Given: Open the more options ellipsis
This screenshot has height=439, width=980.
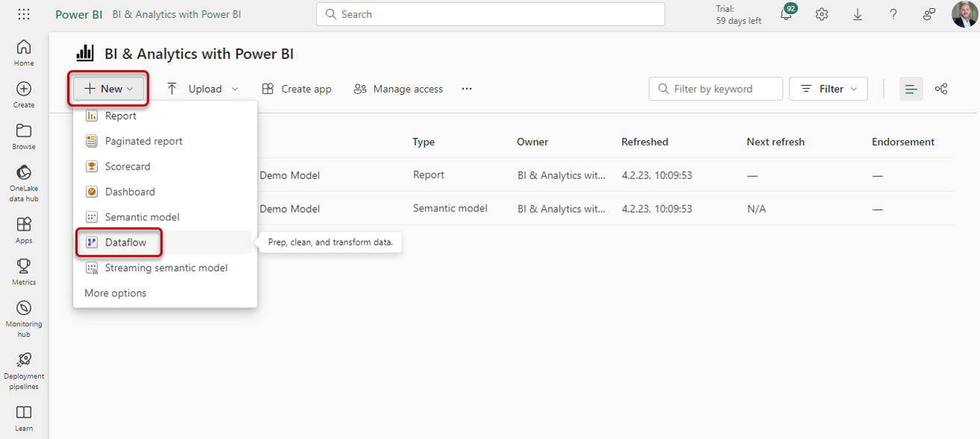Looking at the screenshot, I should [x=467, y=89].
